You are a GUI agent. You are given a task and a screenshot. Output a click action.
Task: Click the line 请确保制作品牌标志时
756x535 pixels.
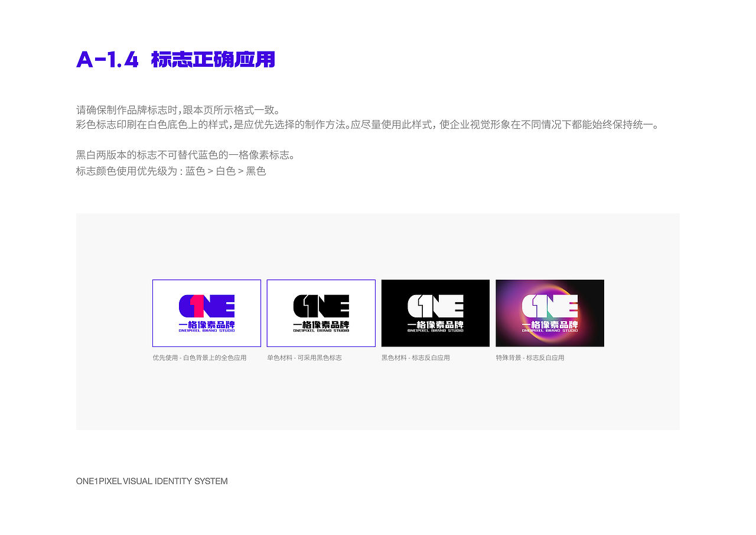coord(178,110)
